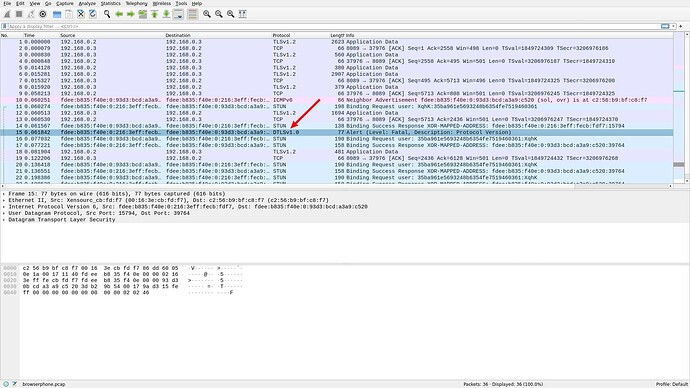The width and height of the screenshot is (690, 388).
Task: Open the Tools menu
Action: [181, 4]
